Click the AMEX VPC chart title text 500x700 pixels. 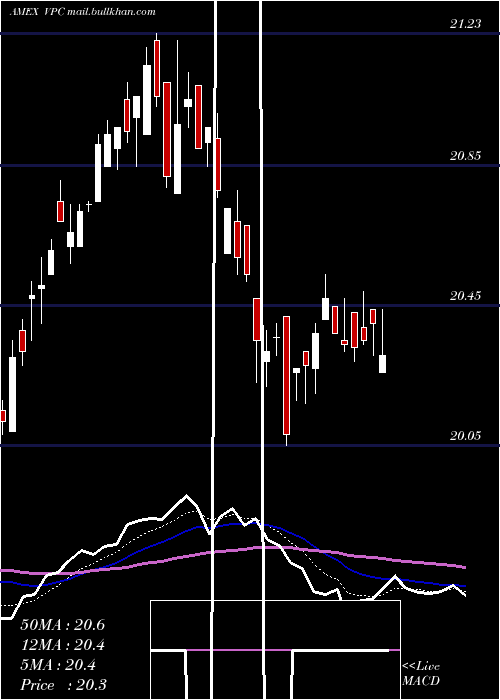(83, 12)
